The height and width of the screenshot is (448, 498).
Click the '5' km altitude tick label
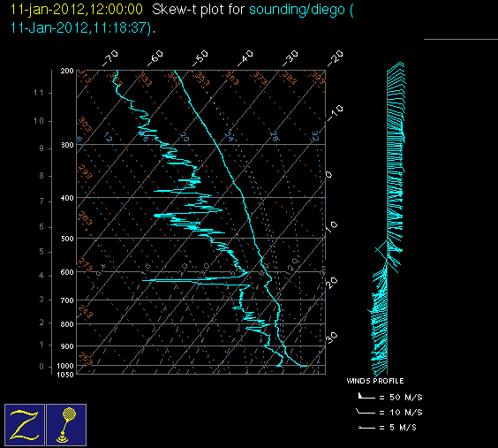pos(41,252)
